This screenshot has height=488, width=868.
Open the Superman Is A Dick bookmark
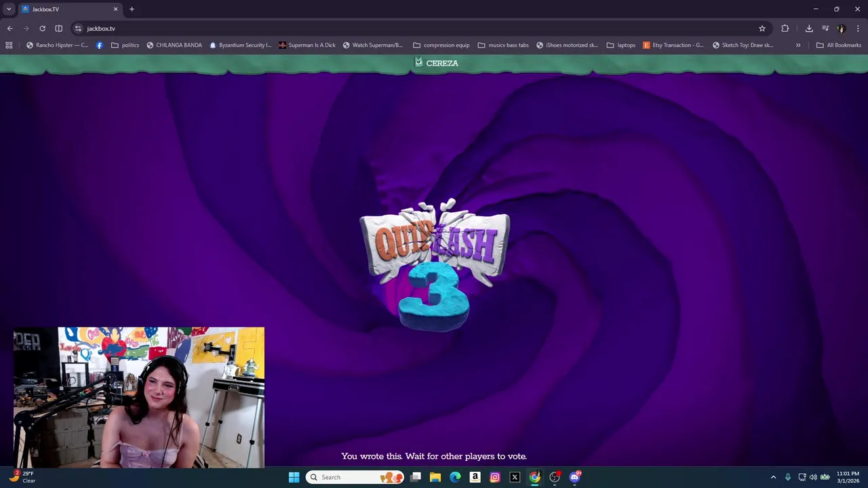tap(307, 45)
